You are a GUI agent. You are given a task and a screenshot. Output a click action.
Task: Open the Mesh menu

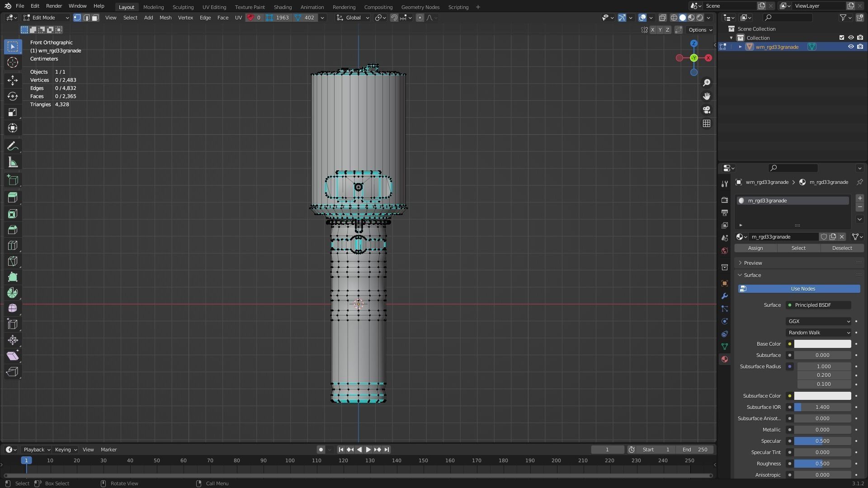tap(165, 18)
